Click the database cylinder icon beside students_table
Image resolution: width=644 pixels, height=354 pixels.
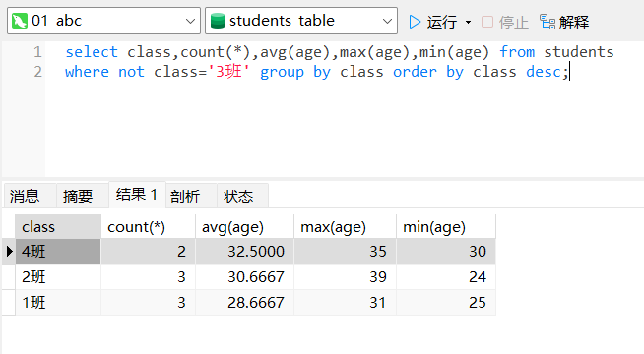[x=218, y=21]
